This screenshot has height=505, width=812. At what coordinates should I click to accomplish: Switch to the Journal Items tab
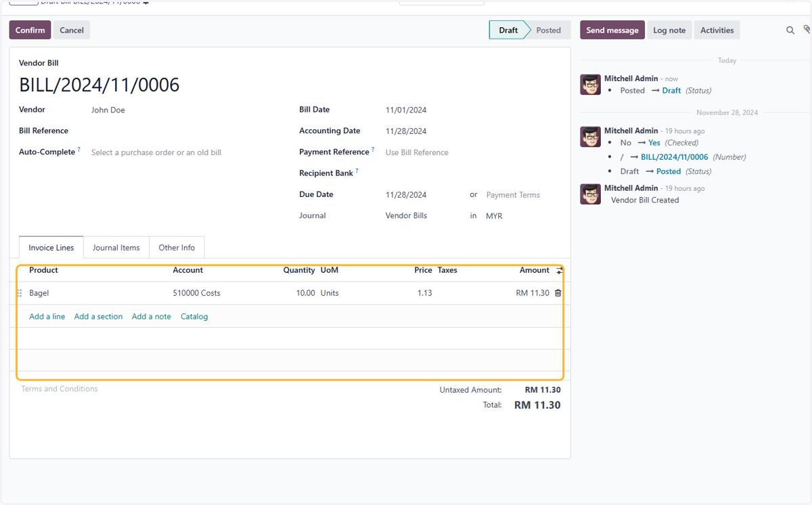point(116,248)
